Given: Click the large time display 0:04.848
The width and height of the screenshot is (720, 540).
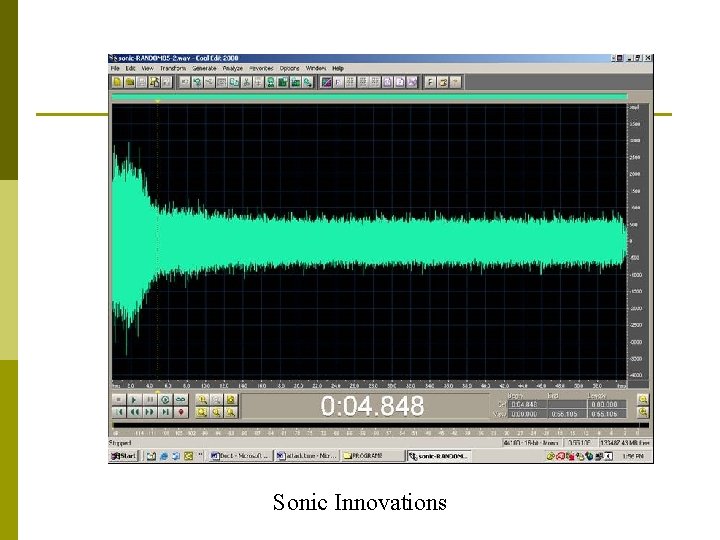Looking at the screenshot, I should pos(372,406).
